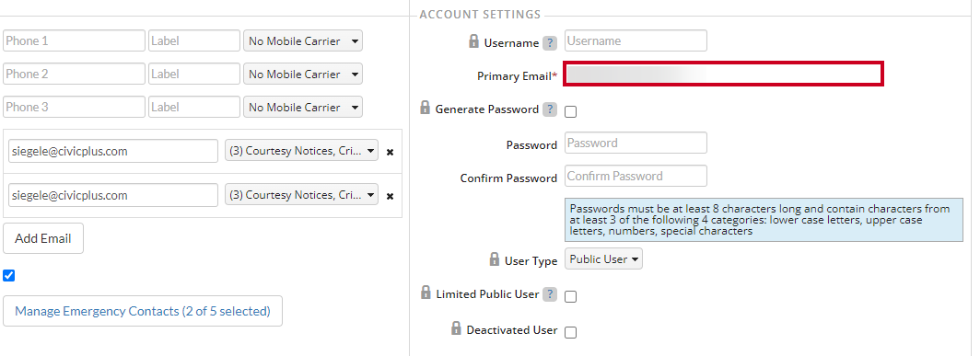Open notification types dropdown for first email
Image resolution: width=980 pixels, height=356 pixels.
point(302,151)
